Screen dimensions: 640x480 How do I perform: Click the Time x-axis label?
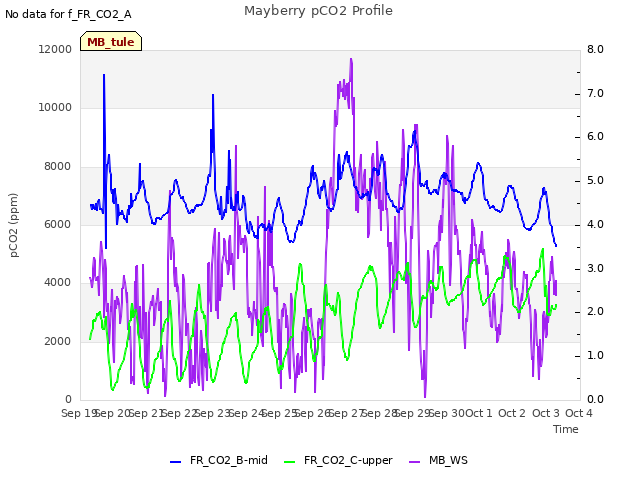[x=566, y=429]
